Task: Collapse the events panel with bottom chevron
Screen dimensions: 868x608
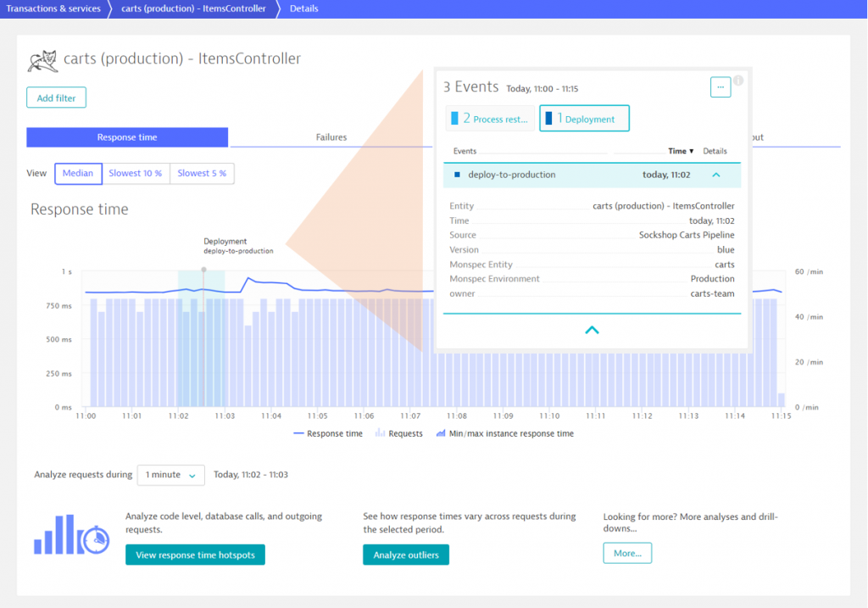Action: point(592,330)
